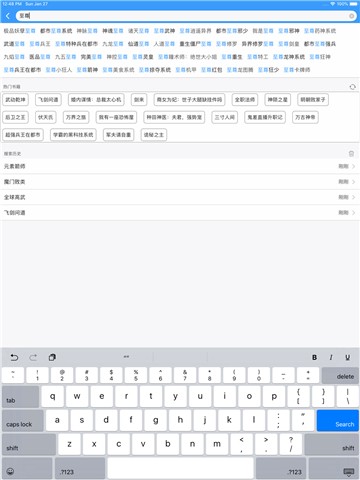The width and height of the screenshot is (360, 480).
Task: Delete search history with trash icon
Action: coord(351,153)
